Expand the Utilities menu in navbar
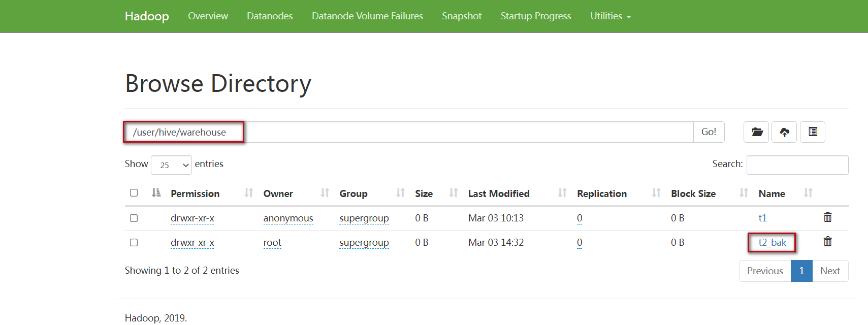The width and height of the screenshot is (868, 325). [610, 16]
